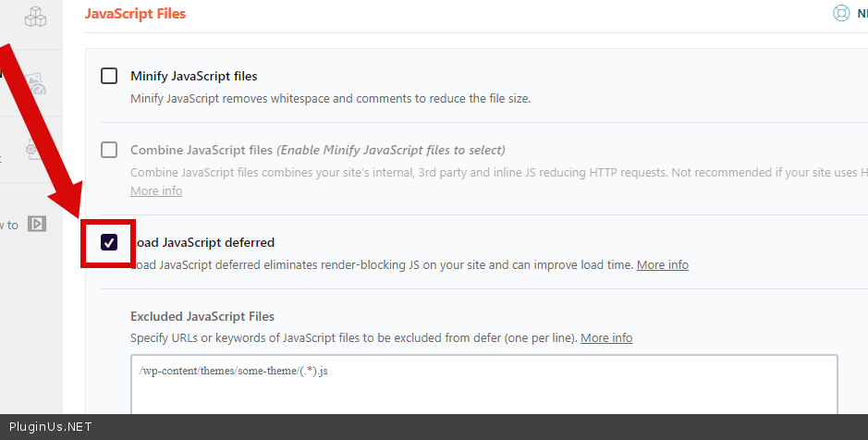The image size is (868, 440).
Task: Enable the Minify JavaScript files checkbox
Action: click(109, 76)
